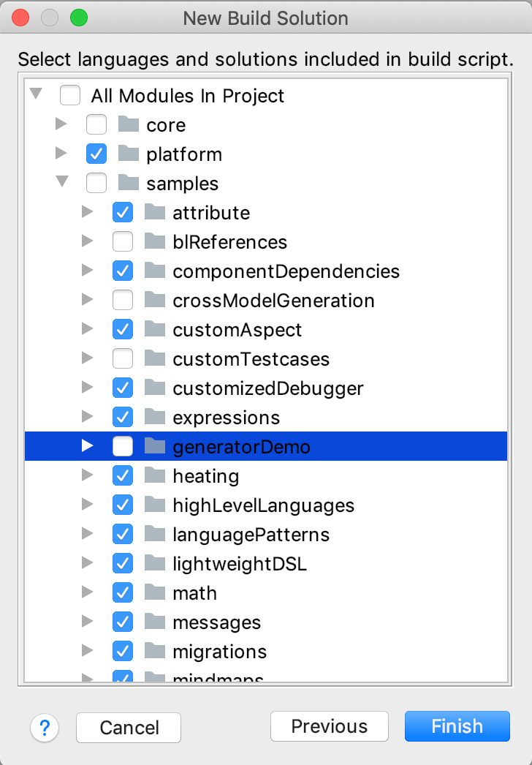The height and width of the screenshot is (765, 532).
Task: Click the folder icon beside blReferences
Action: (x=155, y=242)
